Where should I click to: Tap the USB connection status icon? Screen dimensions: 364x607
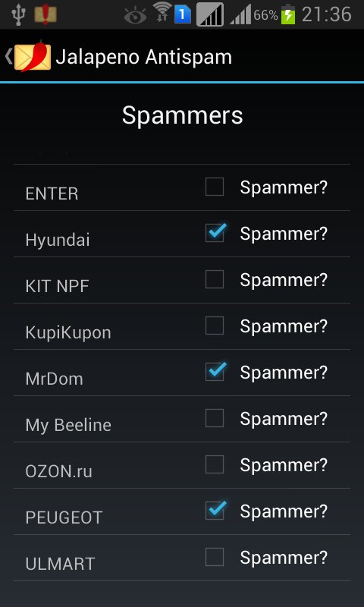pos(17,14)
